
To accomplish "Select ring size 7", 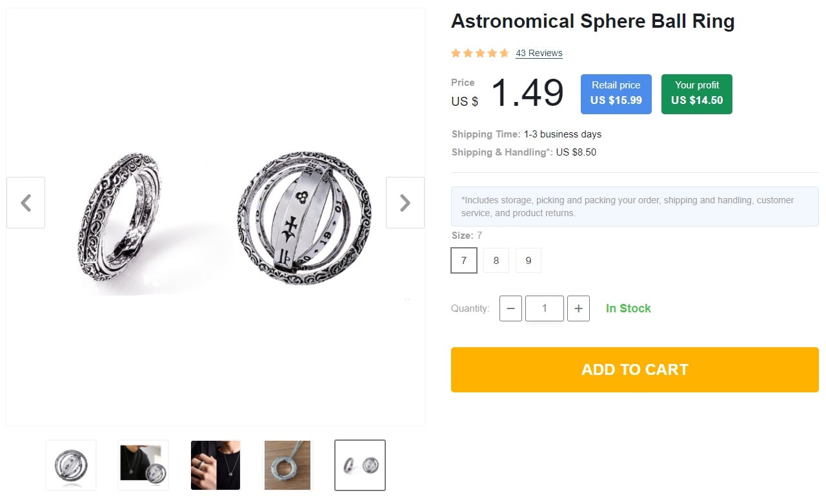I will [x=464, y=260].
